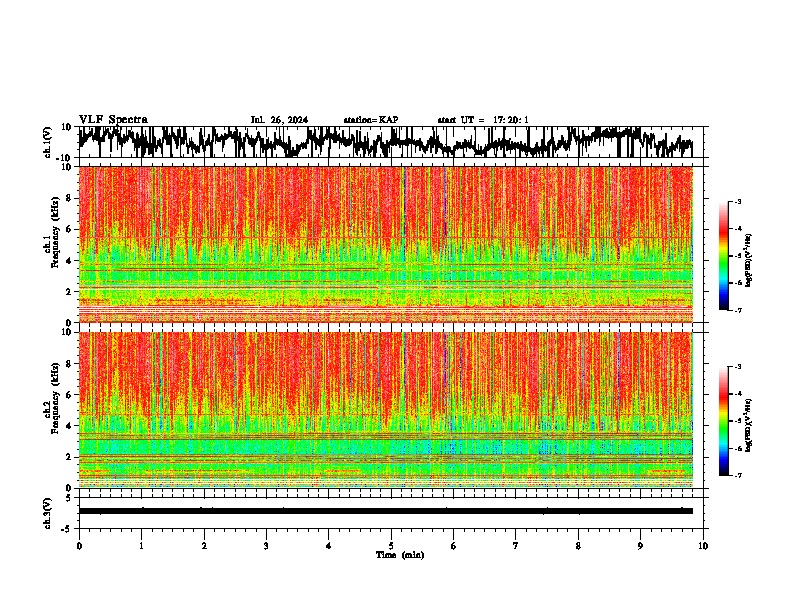
Task: Click the ch.2 color bar log(PSD) units label
Action: point(748,425)
